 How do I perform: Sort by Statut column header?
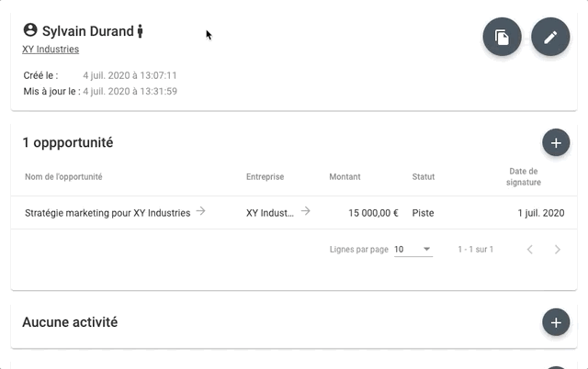423,177
